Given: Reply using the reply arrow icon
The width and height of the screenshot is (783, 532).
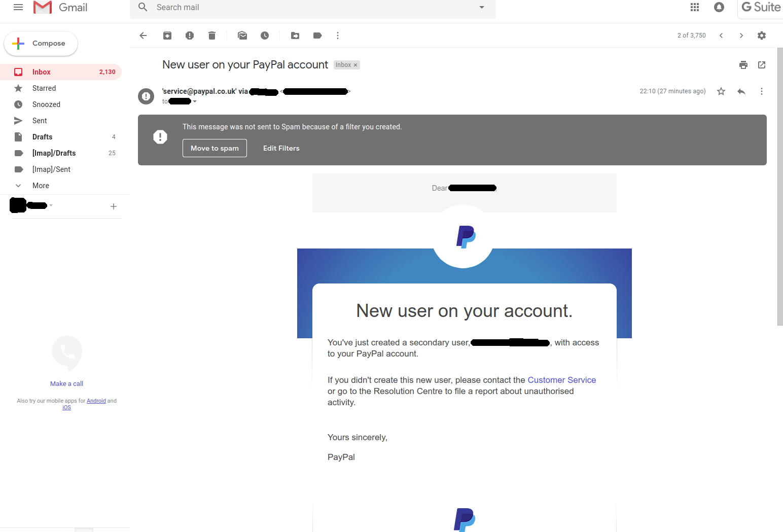Looking at the screenshot, I should [741, 91].
